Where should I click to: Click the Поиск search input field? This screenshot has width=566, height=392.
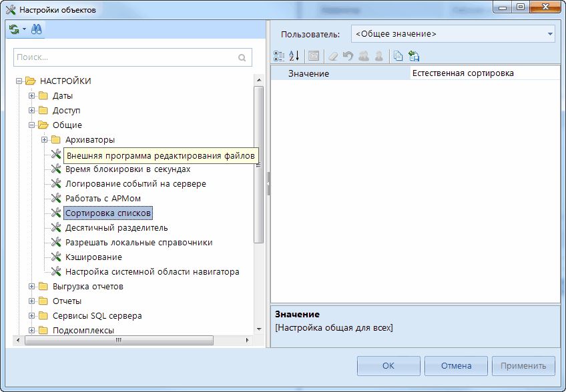tap(123, 58)
